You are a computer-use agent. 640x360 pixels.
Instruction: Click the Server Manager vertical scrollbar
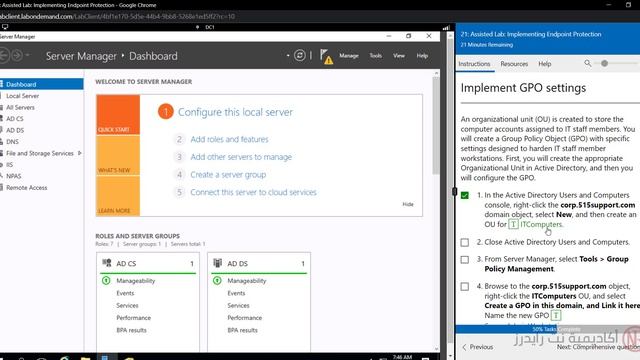click(x=436, y=125)
